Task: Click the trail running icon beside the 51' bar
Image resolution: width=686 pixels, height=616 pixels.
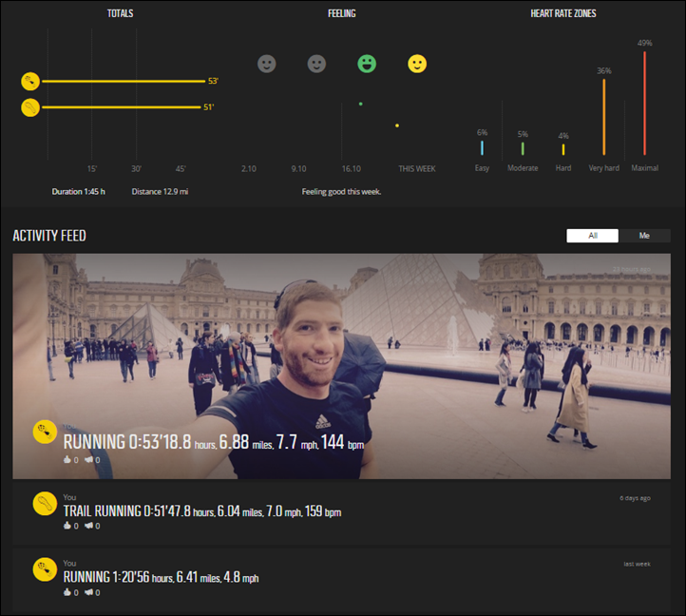Action: tap(30, 107)
